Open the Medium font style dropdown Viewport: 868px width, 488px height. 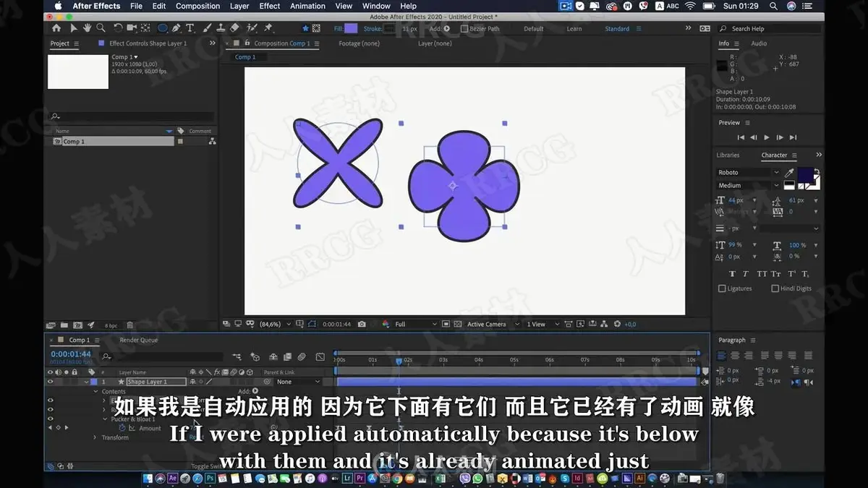coord(748,186)
